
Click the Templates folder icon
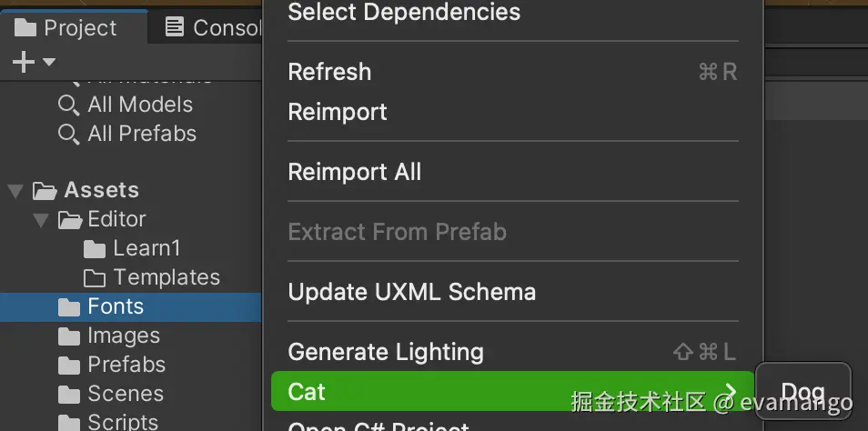coord(95,277)
